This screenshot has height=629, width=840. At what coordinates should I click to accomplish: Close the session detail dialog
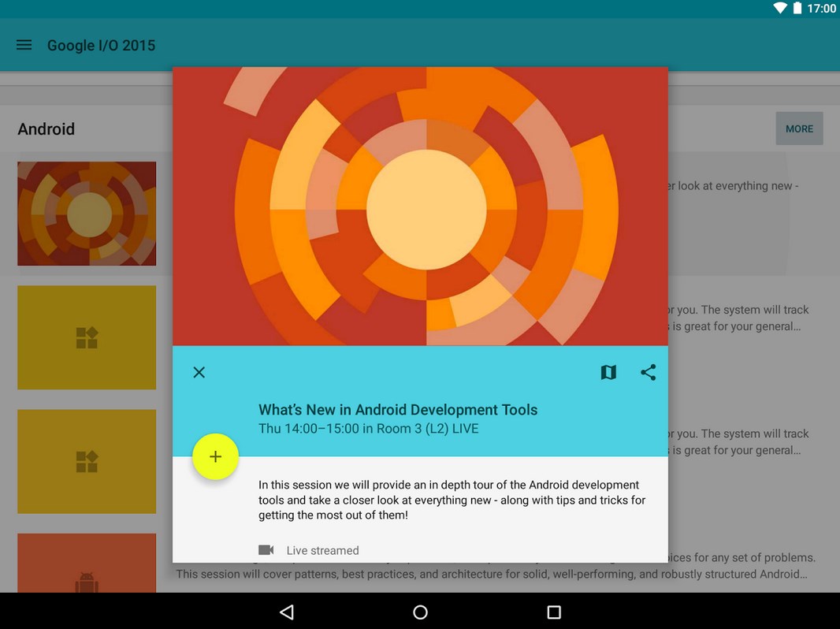tap(199, 372)
